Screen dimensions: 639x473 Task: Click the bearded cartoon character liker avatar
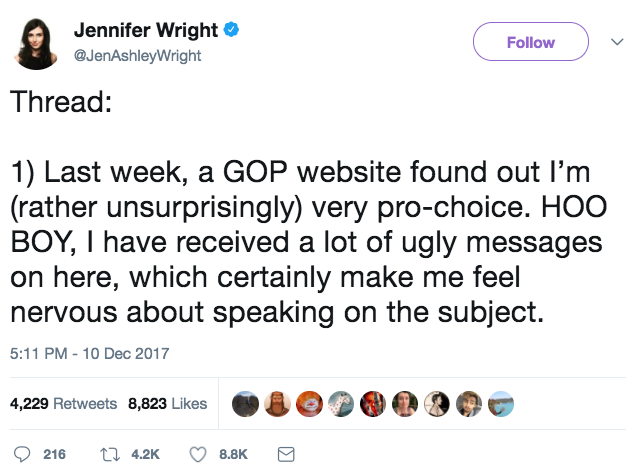tap(276, 404)
